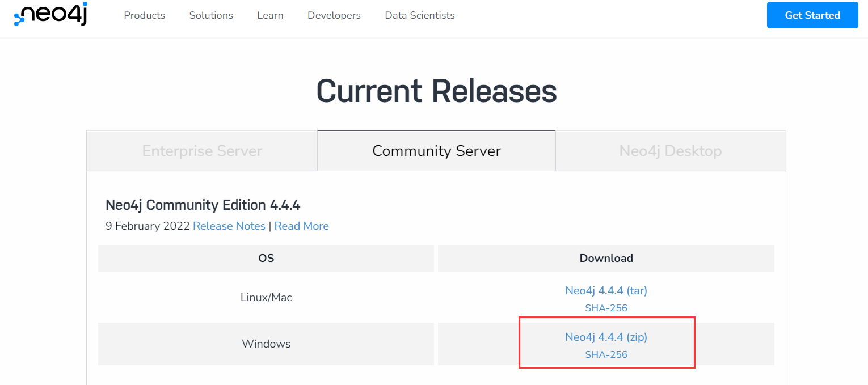Download Neo4j 4.4.4 (tar)

[606, 290]
